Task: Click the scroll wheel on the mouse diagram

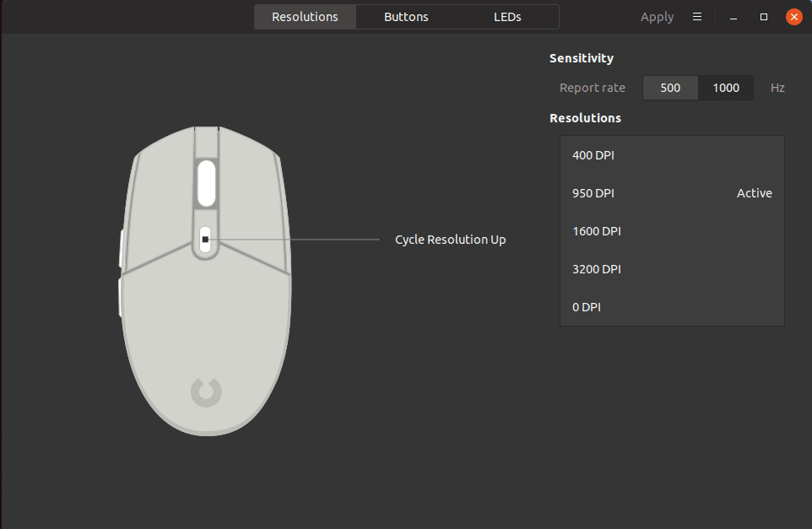Action: (x=206, y=184)
